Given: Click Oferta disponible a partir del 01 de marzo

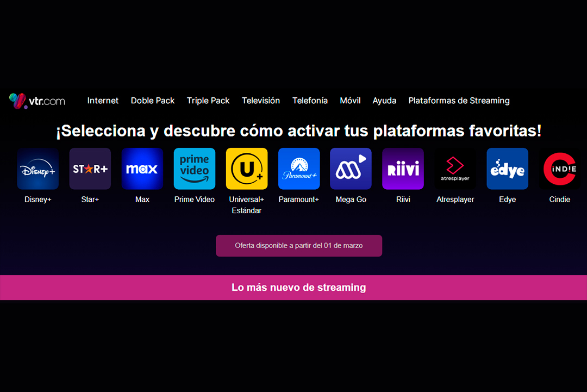Looking at the screenshot, I should [x=299, y=246].
